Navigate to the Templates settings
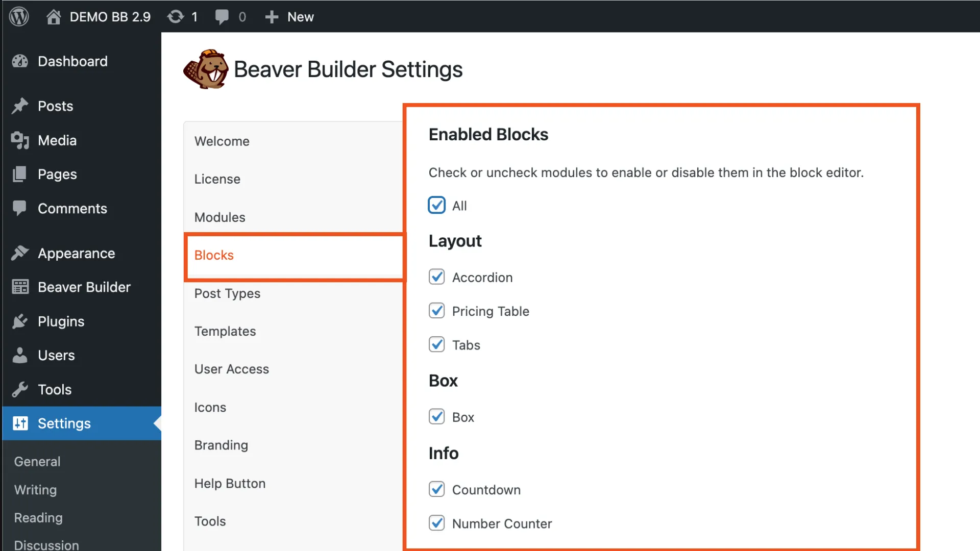The height and width of the screenshot is (551, 980). click(x=225, y=330)
